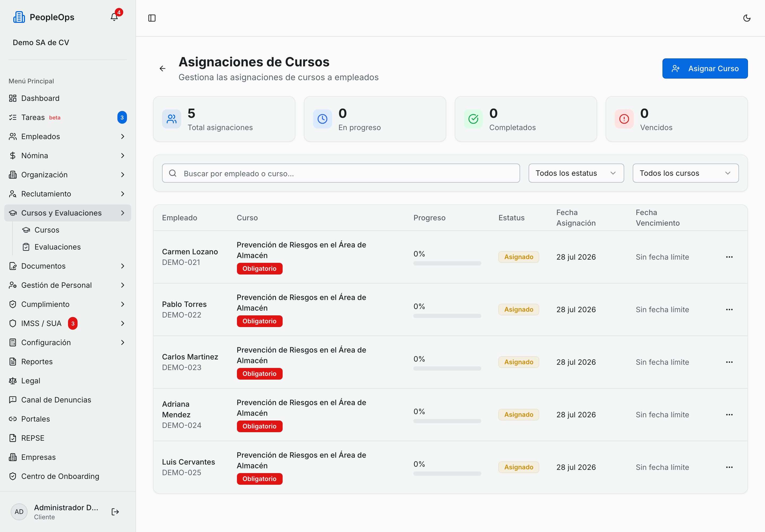This screenshot has height=532, width=765.
Task: Expand Gestión de Personal menu
Action: pyautogui.click(x=68, y=285)
